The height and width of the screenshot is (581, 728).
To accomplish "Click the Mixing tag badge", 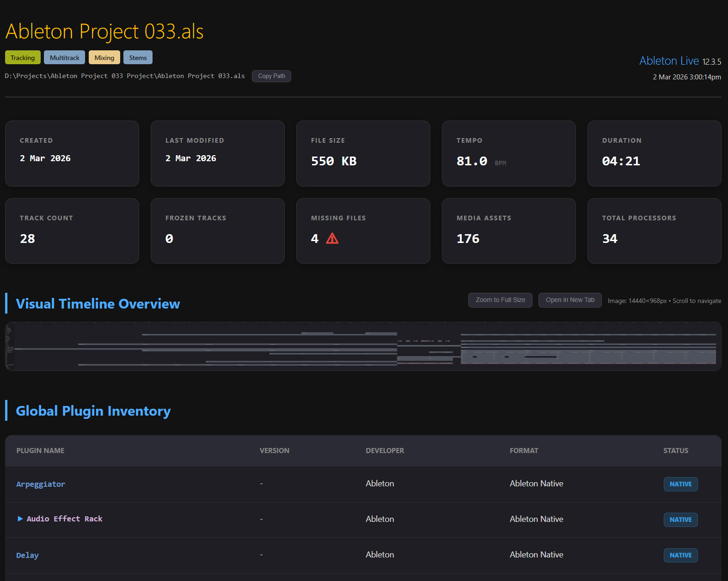I will tap(104, 58).
